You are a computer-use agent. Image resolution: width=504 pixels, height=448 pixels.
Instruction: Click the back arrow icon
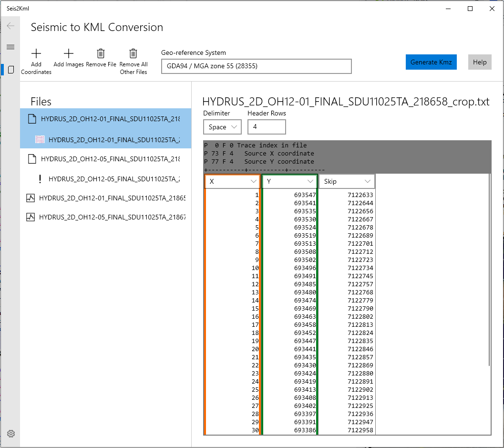10,26
